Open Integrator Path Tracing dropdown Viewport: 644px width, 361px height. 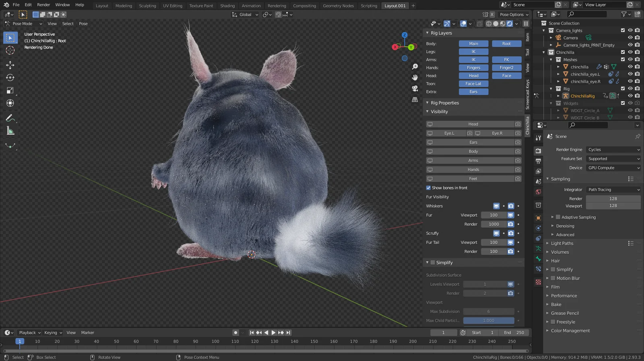pyautogui.click(x=613, y=190)
